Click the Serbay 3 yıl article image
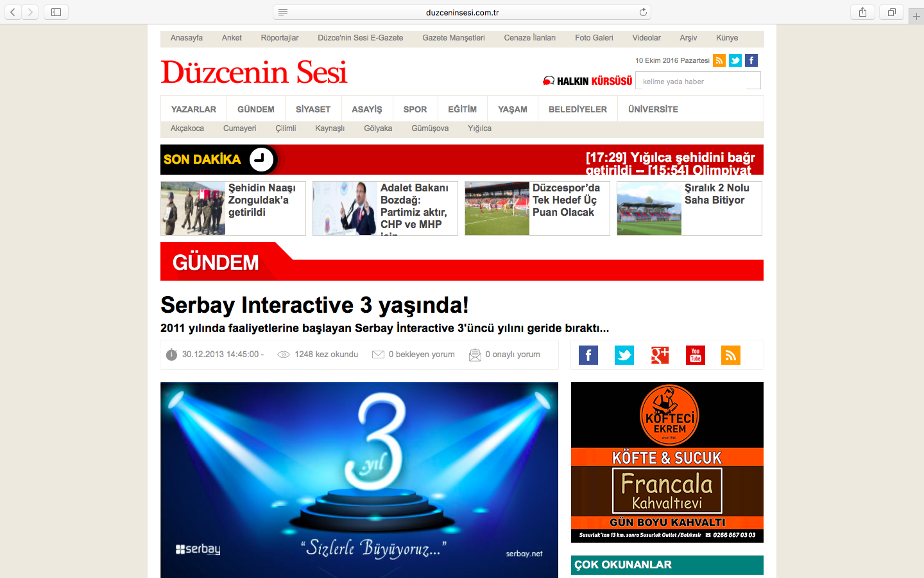The height and width of the screenshot is (578, 924). [x=359, y=480]
